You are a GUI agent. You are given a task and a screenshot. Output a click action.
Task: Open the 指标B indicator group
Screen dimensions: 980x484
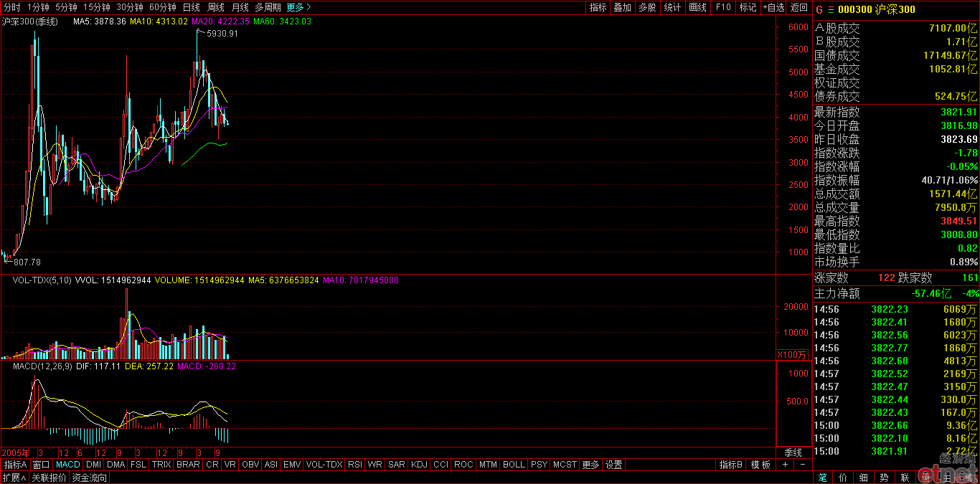[731, 465]
